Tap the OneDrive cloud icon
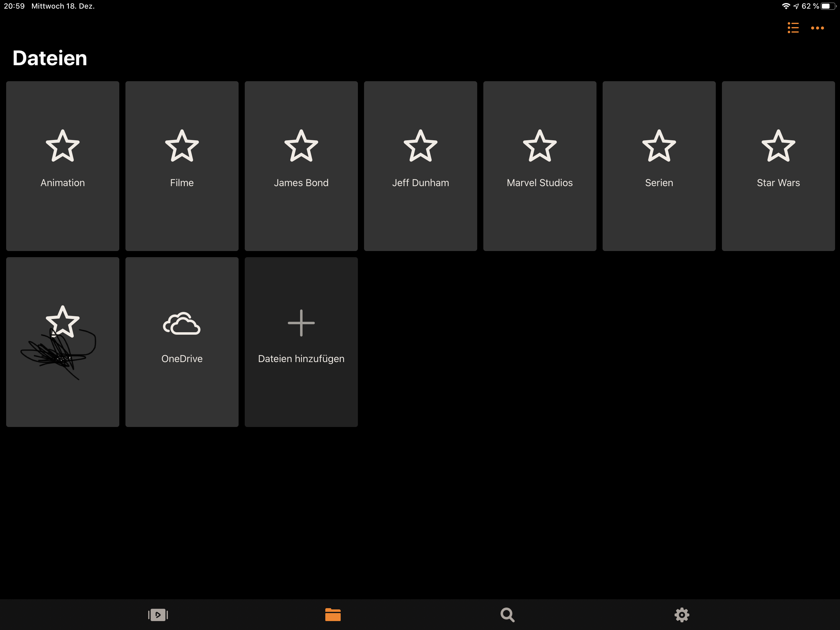 click(x=182, y=324)
